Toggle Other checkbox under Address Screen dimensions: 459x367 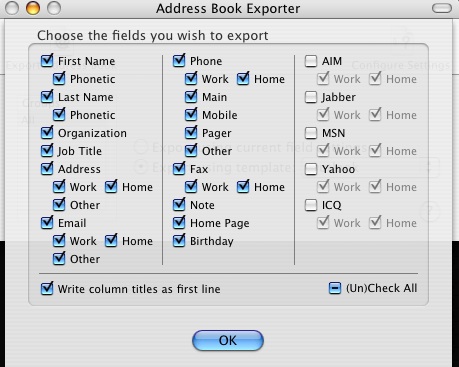pos(59,205)
